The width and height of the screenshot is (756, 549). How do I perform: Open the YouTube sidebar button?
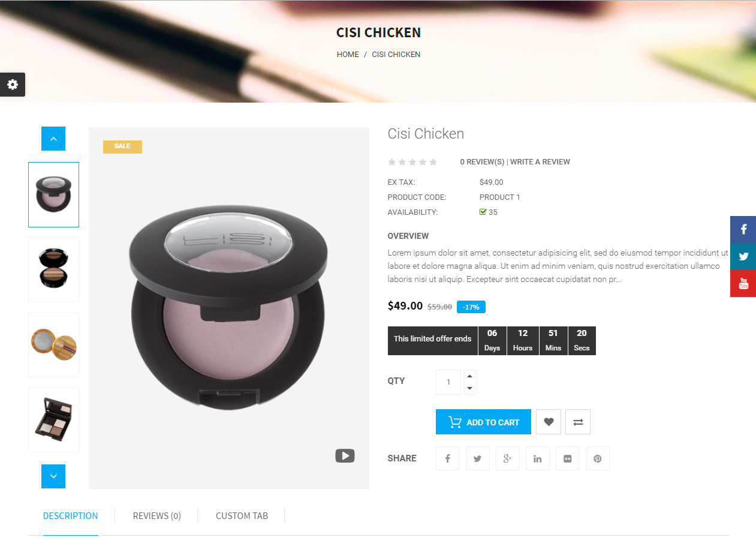pos(743,283)
